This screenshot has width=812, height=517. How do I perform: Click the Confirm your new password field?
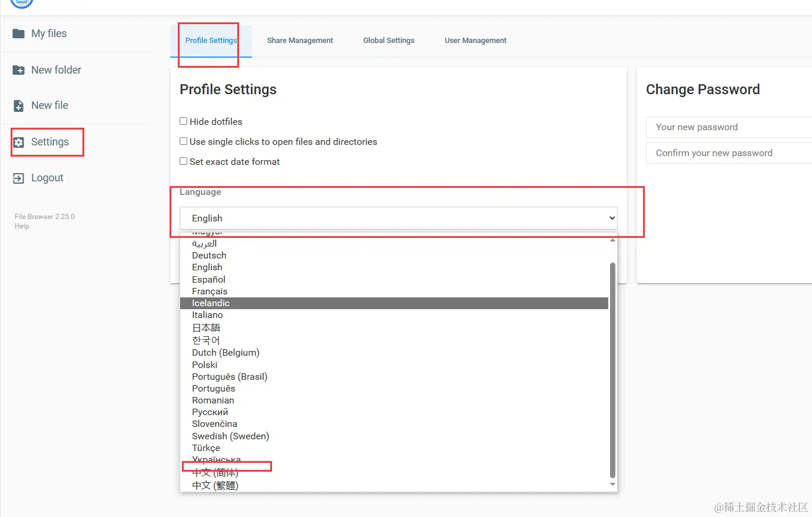tap(729, 153)
